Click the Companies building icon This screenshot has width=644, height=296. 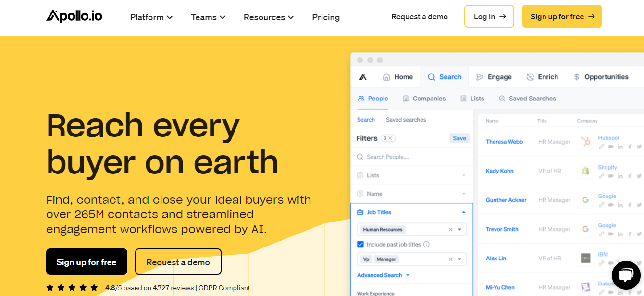406,99
